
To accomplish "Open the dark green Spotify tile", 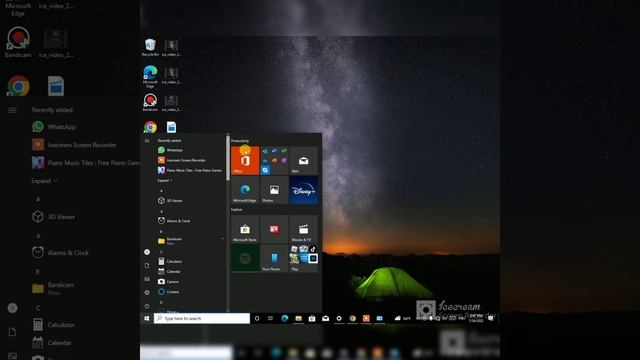I will [x=245, y=258].
